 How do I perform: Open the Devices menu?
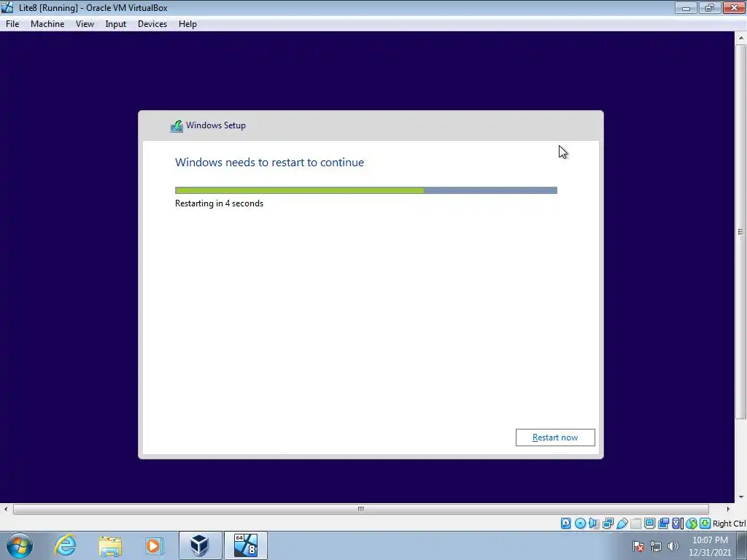point(152,24)
